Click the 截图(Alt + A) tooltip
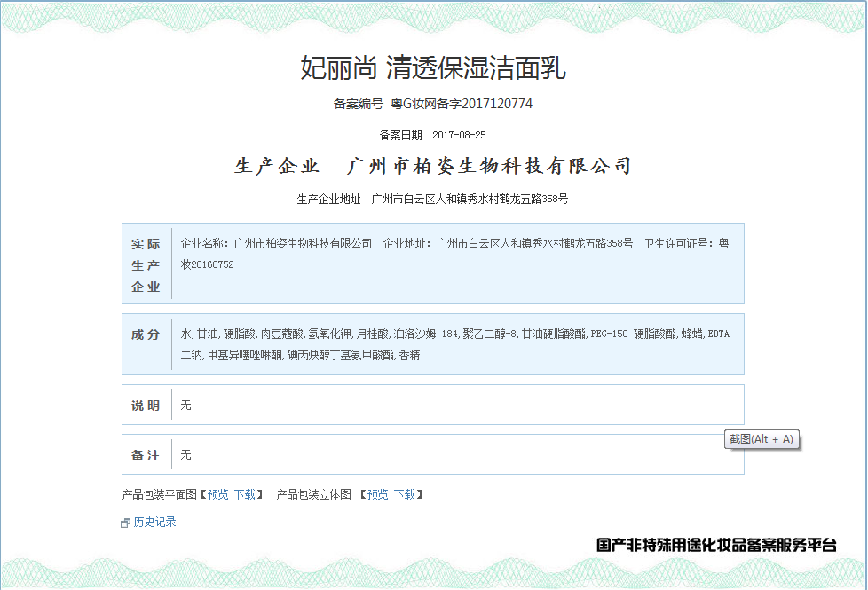 click(761, 439)
